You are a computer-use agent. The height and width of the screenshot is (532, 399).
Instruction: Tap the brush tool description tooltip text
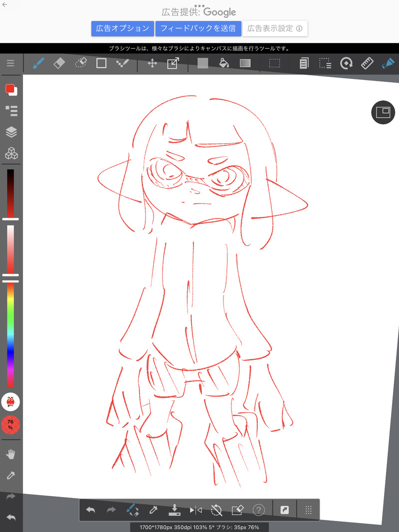(199, 48)
